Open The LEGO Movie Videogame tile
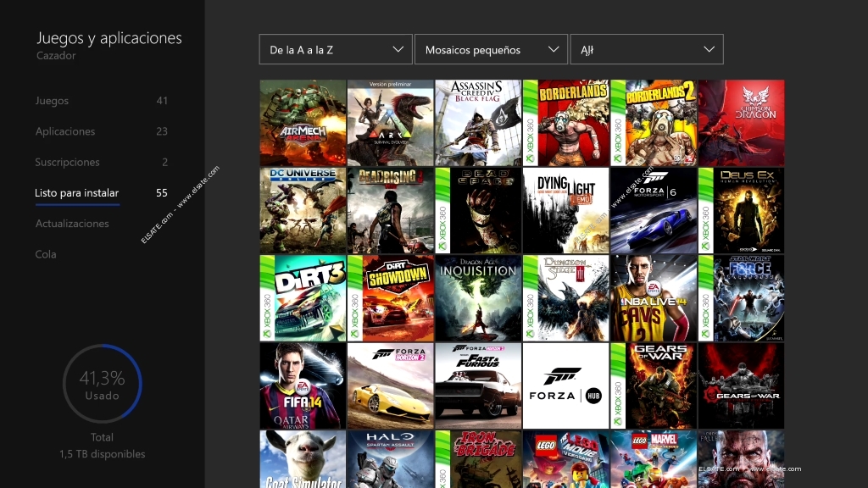The width and height of the screenshot is (868, 488). [x=565, y=459]
